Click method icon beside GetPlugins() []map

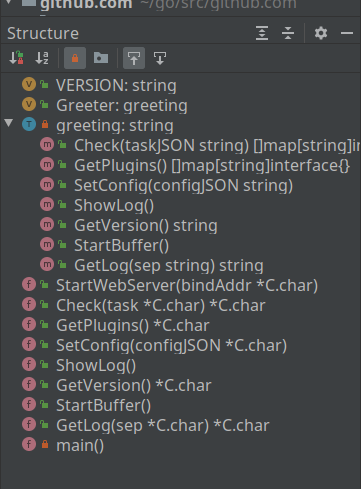coord(47,165)
